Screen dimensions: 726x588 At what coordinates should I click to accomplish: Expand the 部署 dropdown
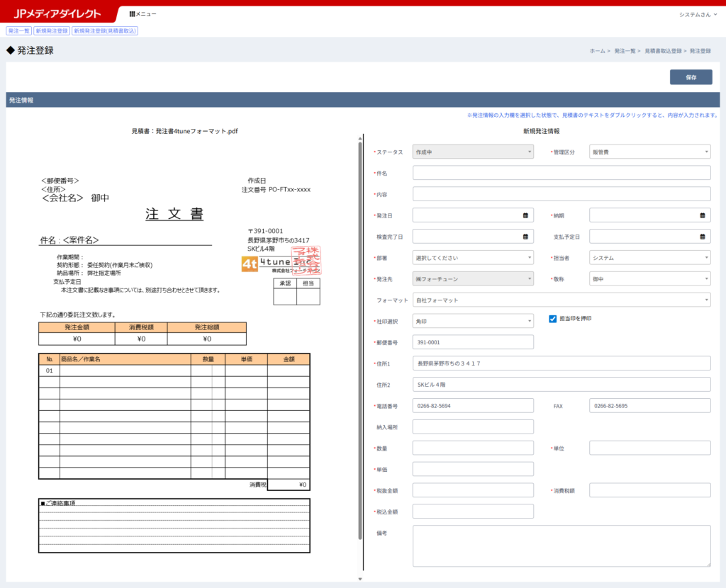473,258
